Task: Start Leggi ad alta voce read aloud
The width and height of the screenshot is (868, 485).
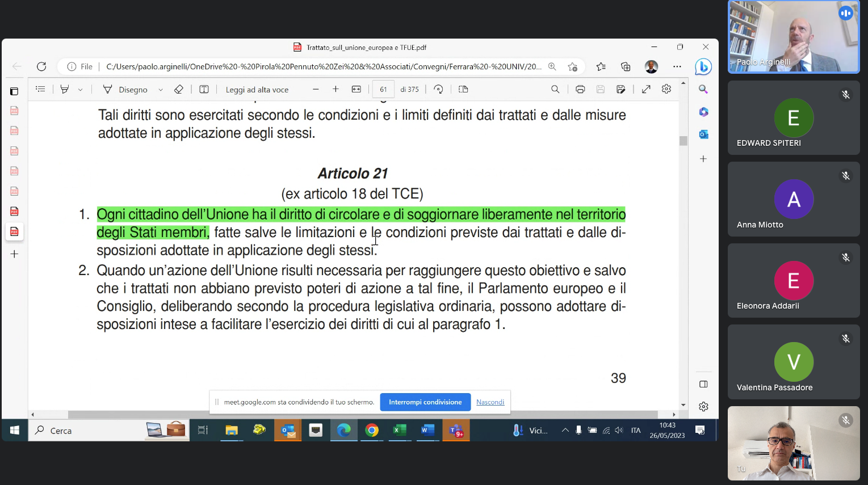Action: 257,90
